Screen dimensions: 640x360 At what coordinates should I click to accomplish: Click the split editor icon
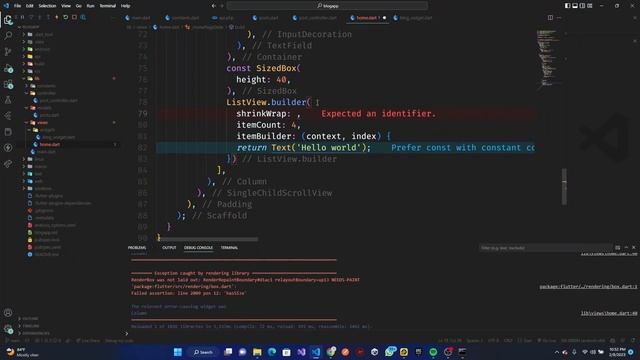(550, 18)
